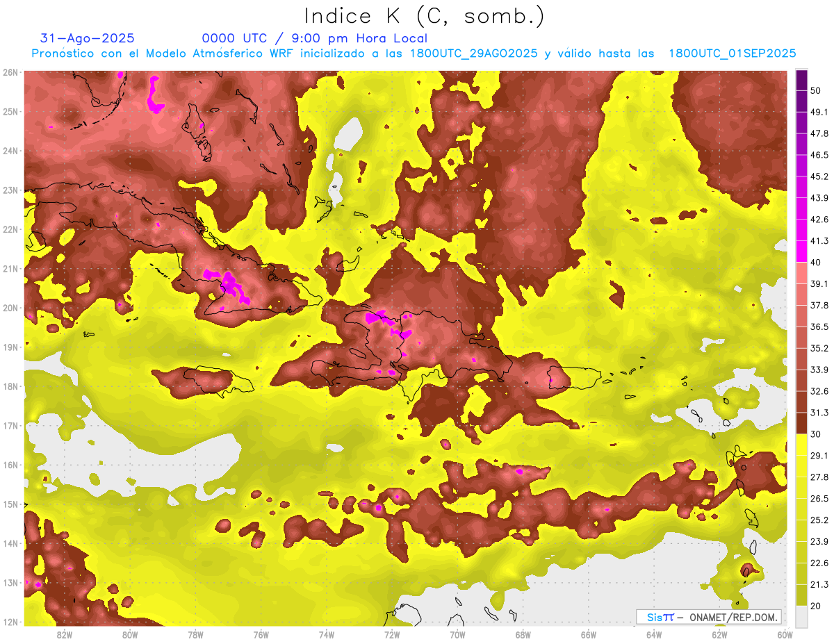Click the "18N" latitude label
The width and height of the screenshot is (834, 644).
point(10,386)
